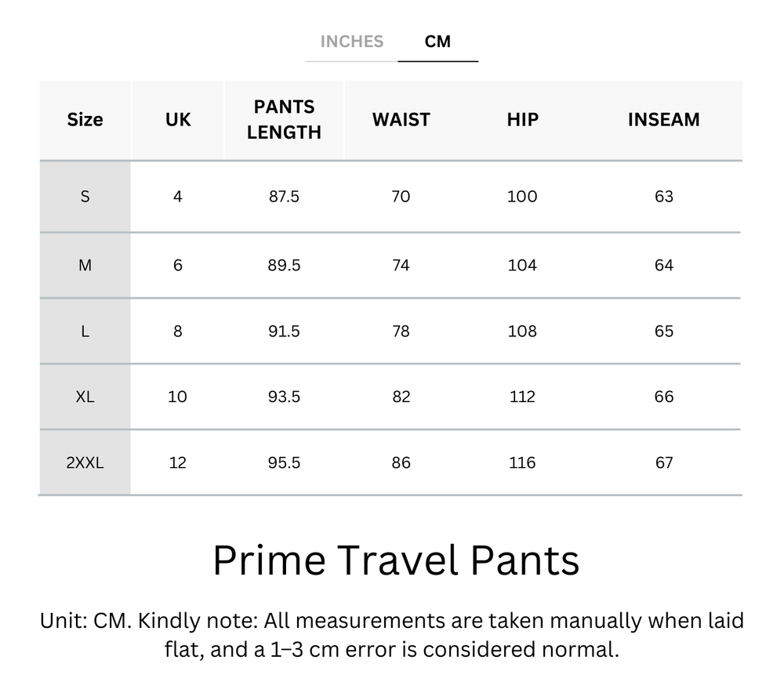
Task: Click UK size 12 for 2XXL
Action: (177, 462)
